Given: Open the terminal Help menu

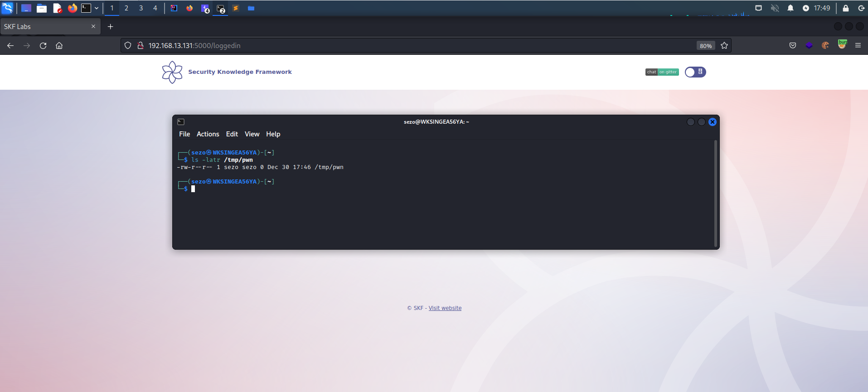Looking at the screenshot, I should pyautogui.click(x=273, y=134).
